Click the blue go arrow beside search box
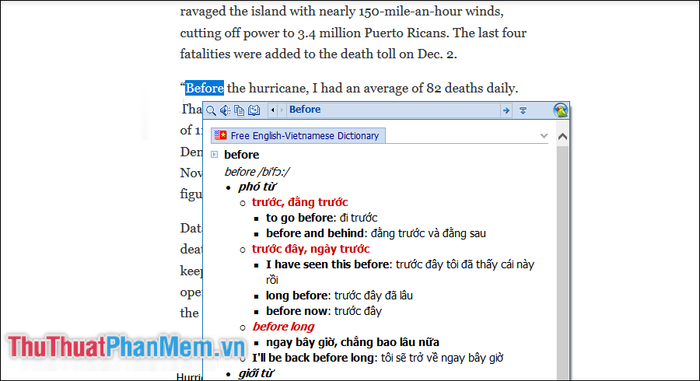 (x=506, y=110)
